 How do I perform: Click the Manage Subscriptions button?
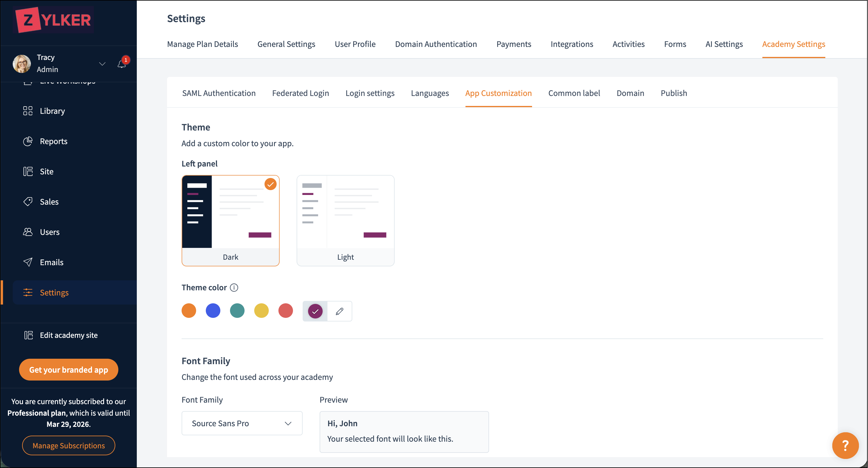point(68,445)
